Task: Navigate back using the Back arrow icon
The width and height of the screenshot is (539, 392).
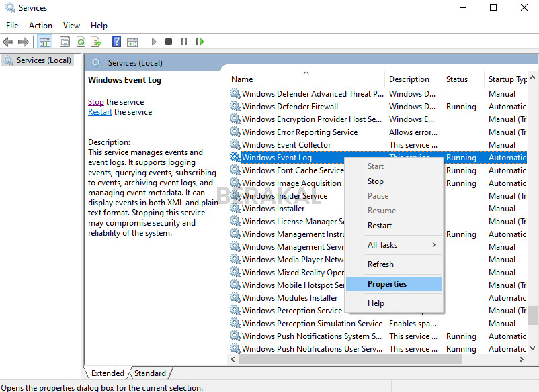Action: [8, 42]
